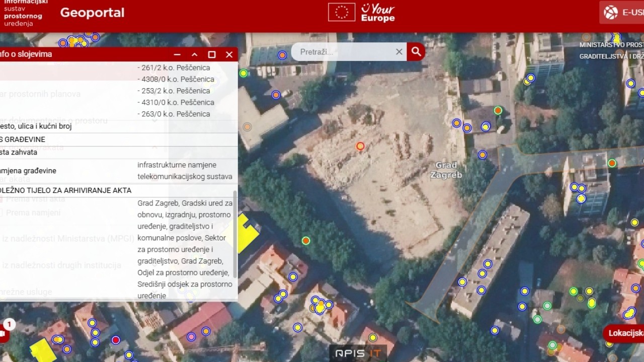Click the orange marker with green ring below trees
The width and height of the screenshot is (644, 362).
point(306,241)
